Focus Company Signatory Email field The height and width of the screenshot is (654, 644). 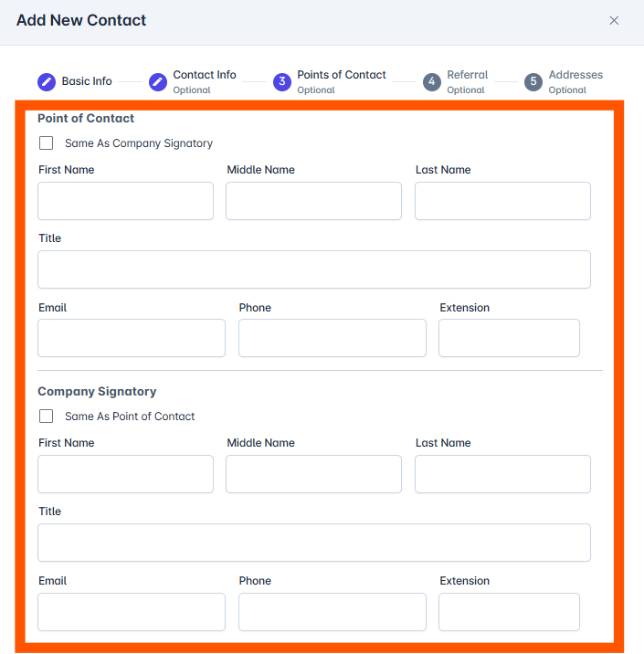[132, 612]
